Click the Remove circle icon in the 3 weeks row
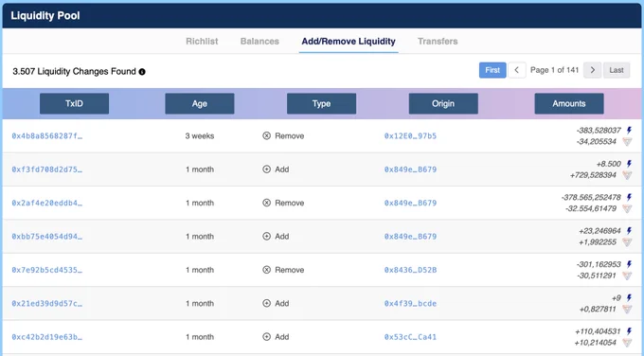644x356 pixels. [x=266, y=135]
